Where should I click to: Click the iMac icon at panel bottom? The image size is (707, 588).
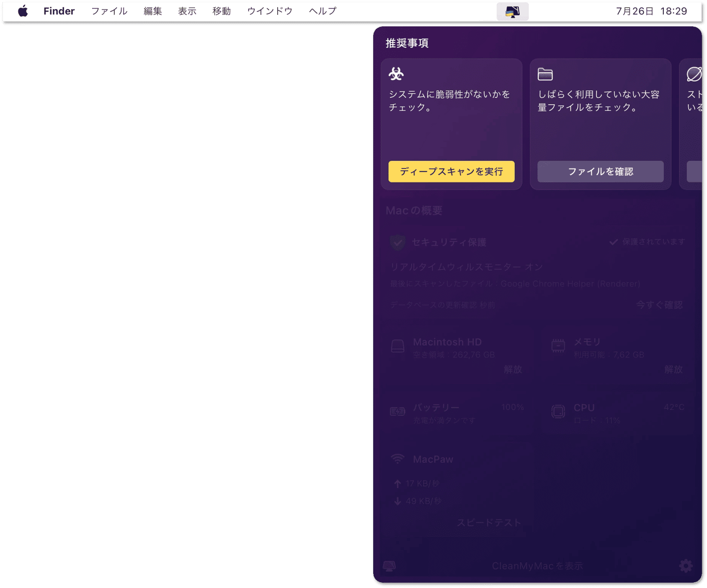390,566
